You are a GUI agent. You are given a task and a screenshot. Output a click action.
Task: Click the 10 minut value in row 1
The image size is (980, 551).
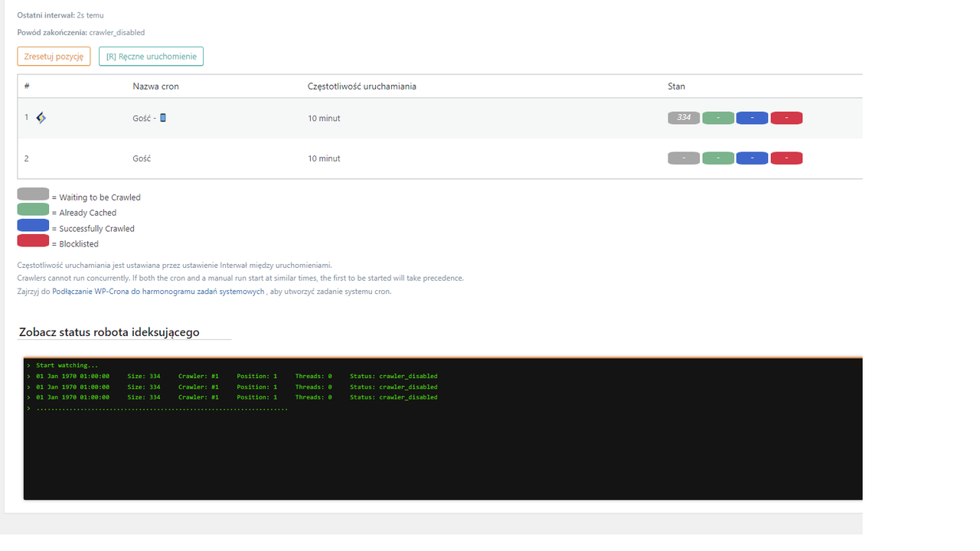pyautogui.click(x=324, y=119)
